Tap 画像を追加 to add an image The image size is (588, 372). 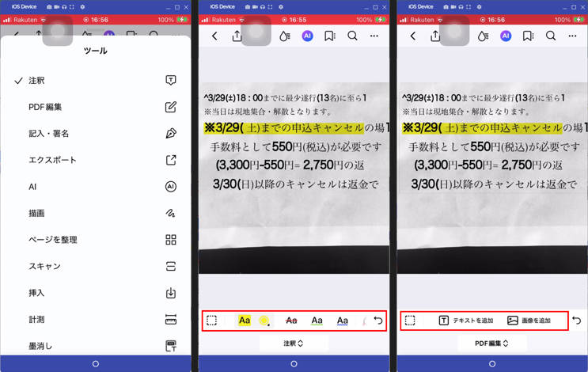[529, 321]
